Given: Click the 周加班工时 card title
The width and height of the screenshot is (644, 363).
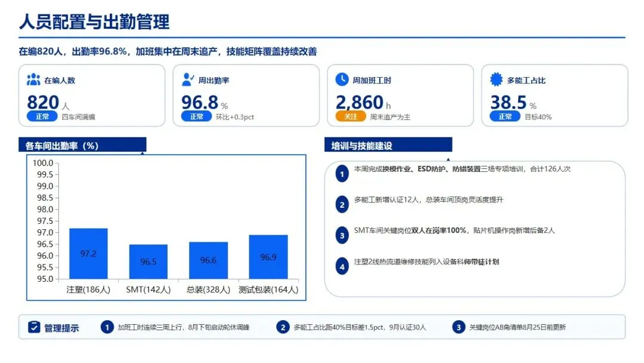Looking at the screenshot, I should pyautogui.click(x=371, y=80).
